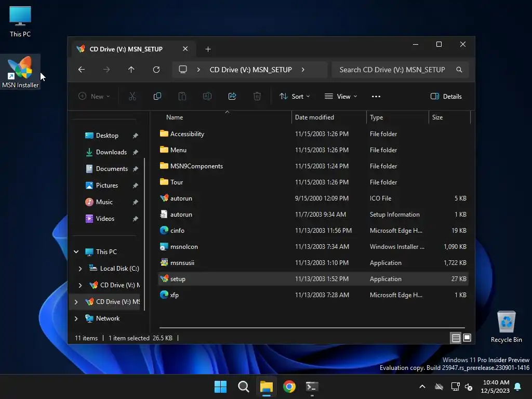This screenshot has height=399, width=532.
Task: Open the Windows Start menu
Action: click(220, 387)
